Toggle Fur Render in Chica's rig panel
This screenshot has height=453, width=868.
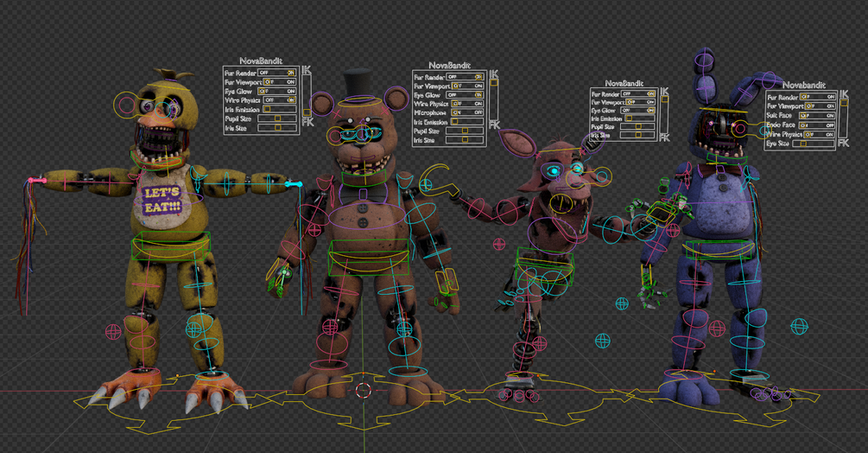coord(276,73)
